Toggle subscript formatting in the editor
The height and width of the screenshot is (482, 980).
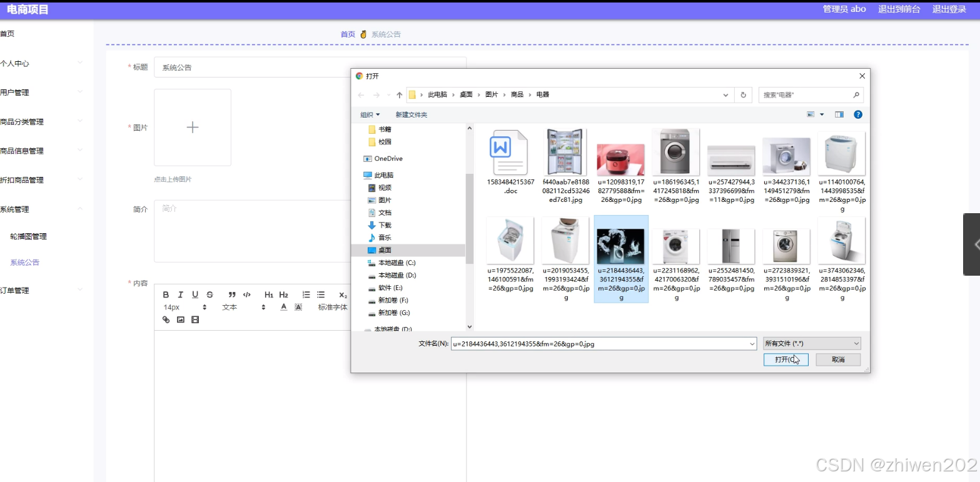(x=343, y=295)
